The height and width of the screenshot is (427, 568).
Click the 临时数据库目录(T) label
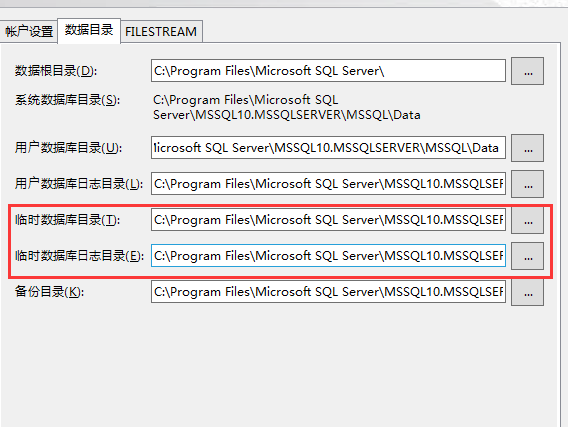click(67, 220)
